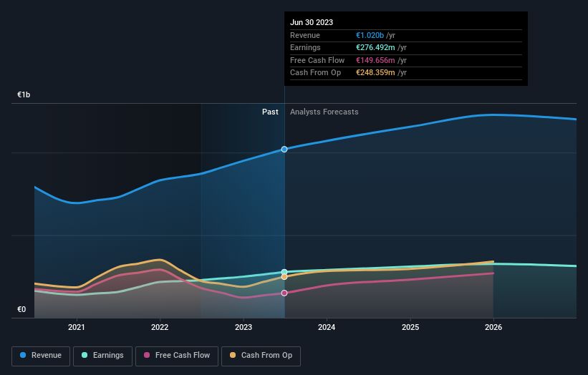588x375 pixels.
Task: Click the €1b y-axis label
Action: [24, 94]
